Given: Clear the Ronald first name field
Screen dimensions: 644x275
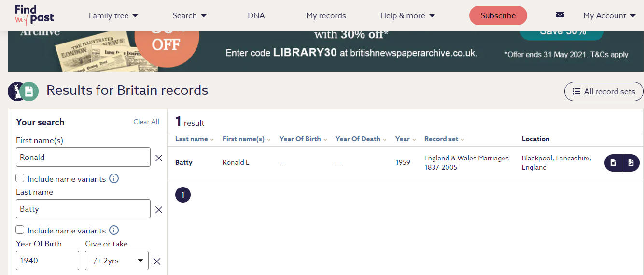Looking at the screenshot, I should (x=158, y=158).
